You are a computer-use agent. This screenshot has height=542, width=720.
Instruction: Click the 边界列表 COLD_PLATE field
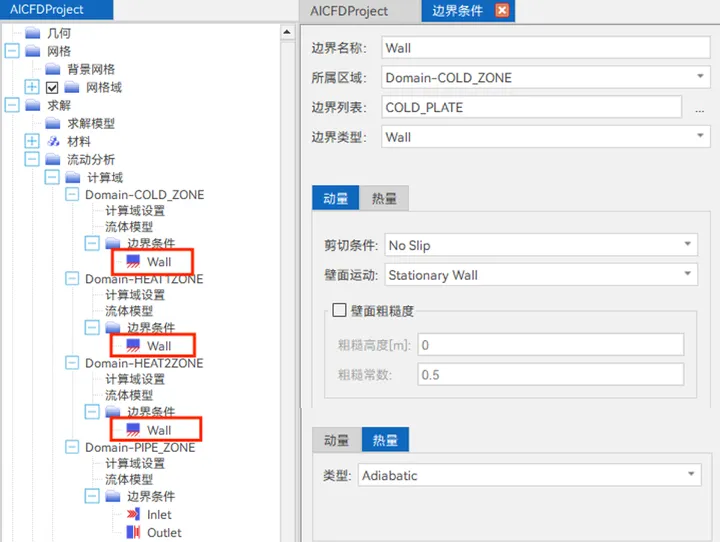point(531,107)
